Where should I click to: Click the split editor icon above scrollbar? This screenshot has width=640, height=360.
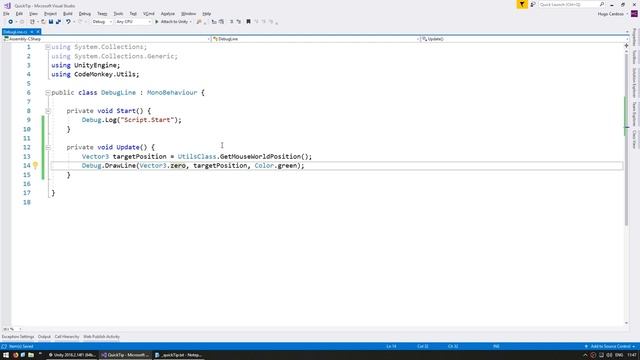[626, 46]
